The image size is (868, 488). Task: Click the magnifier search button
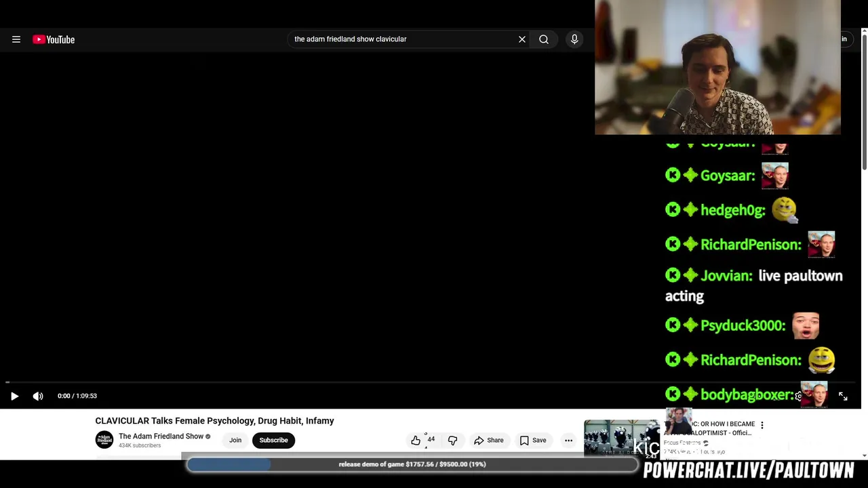pos(544,39)
